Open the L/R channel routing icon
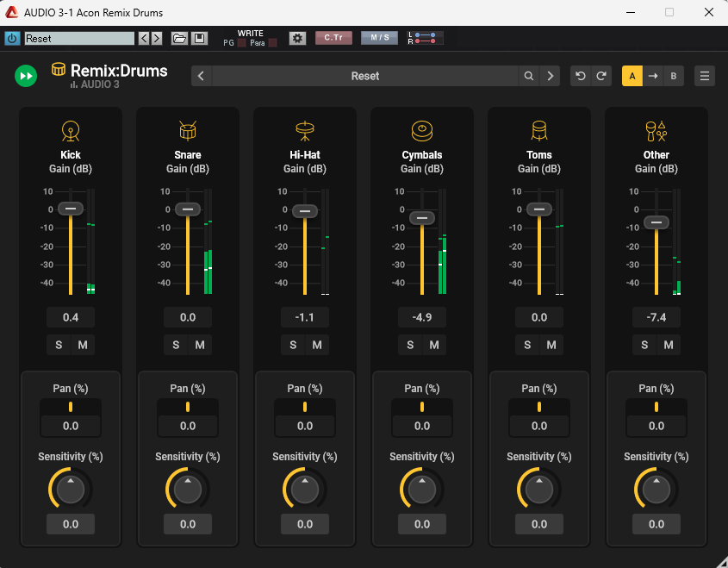This screenshot has width=728, height=568. tap(425, 38)
